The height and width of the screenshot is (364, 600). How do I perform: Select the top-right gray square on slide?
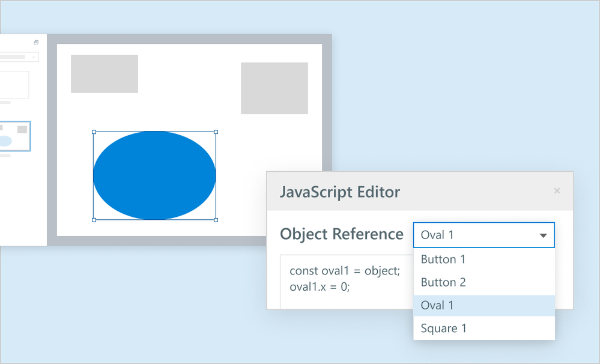tap(274, 88)
